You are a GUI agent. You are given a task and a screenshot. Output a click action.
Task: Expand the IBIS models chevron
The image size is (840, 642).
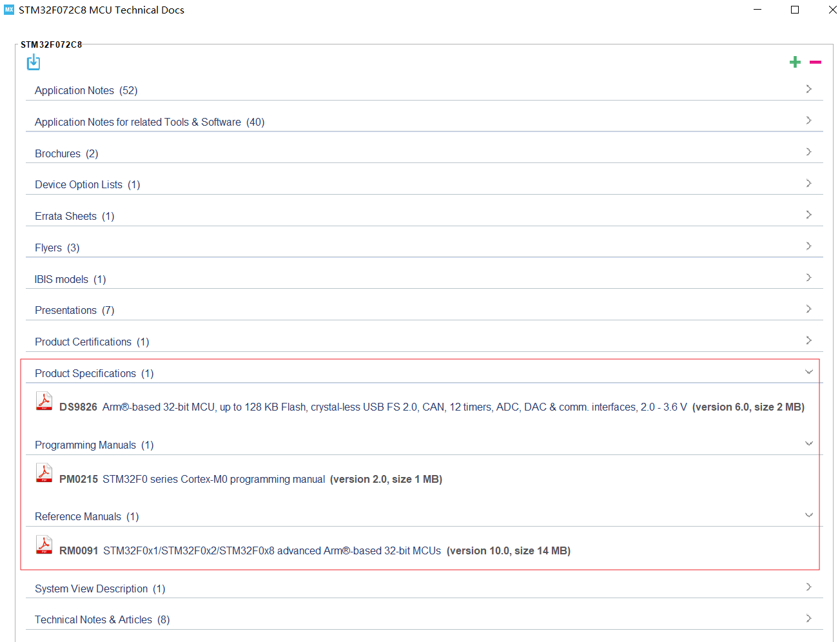tap(808, 278)
